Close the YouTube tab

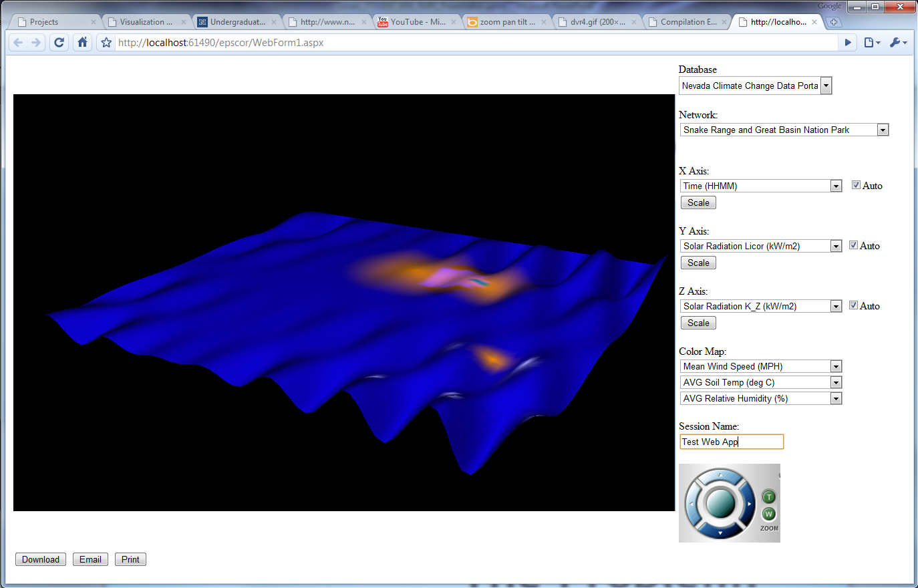coord(454,22)
